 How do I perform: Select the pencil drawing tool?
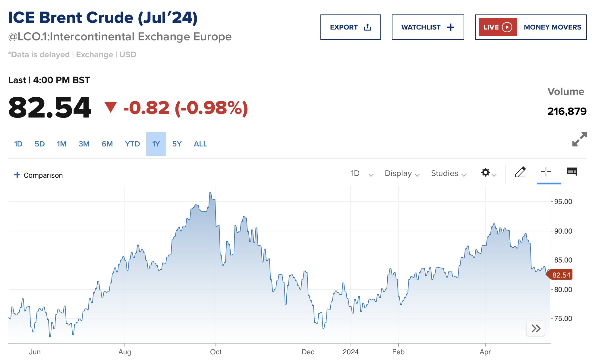520,172
